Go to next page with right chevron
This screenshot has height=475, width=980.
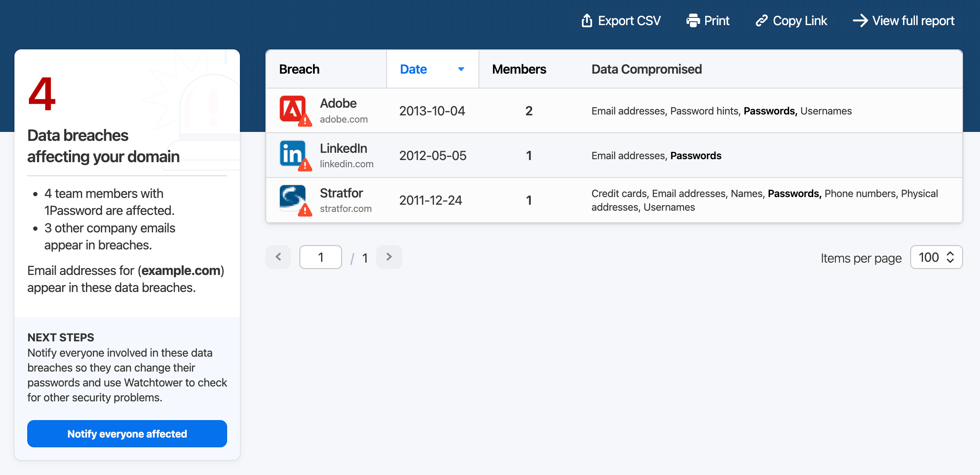click(x=389, y=257)
